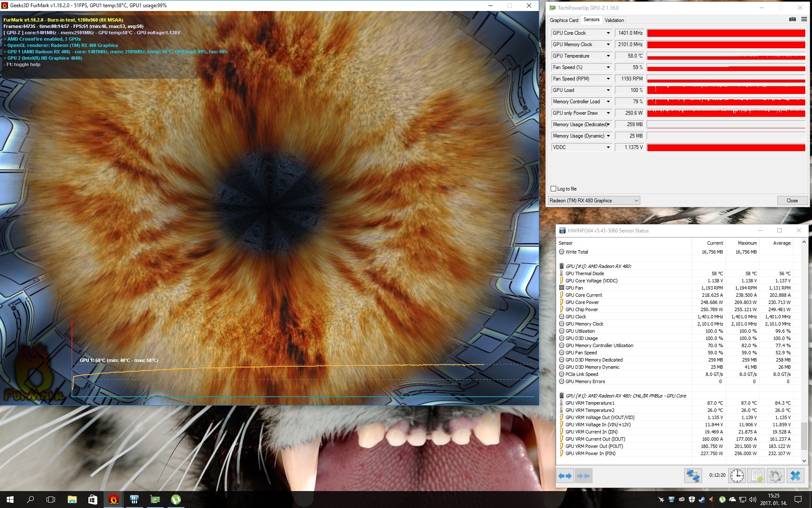Start HWiNFO logging with sheet-plus icon
812x508 pixels.
[x=757, y=476]
